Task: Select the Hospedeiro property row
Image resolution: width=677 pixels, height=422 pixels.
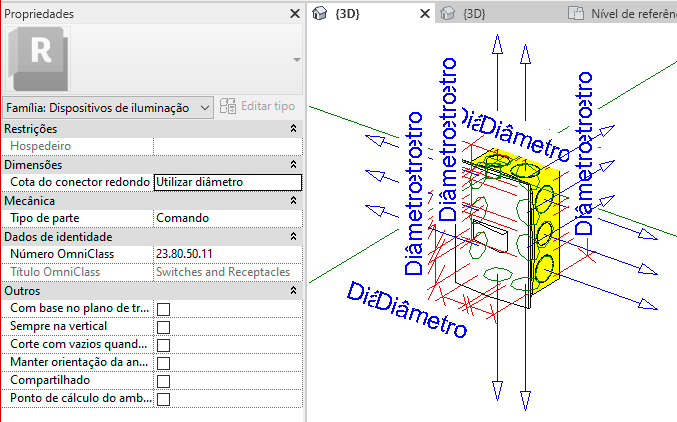Action: (152, 146)
